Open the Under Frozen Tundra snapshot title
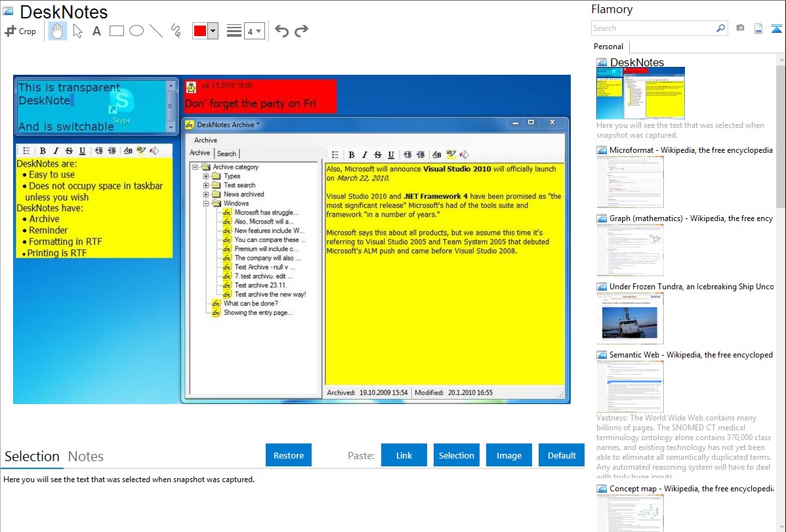 point(692,286)
